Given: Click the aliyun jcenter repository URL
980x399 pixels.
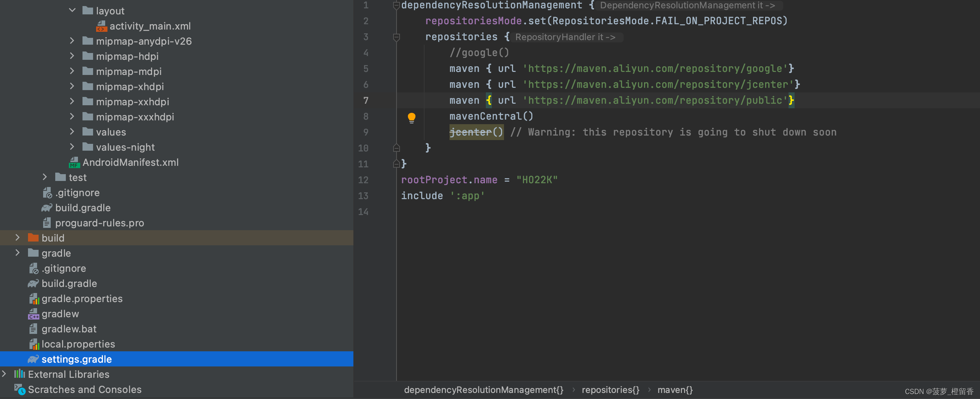Looking at the screenshot, I should (658, 84).
